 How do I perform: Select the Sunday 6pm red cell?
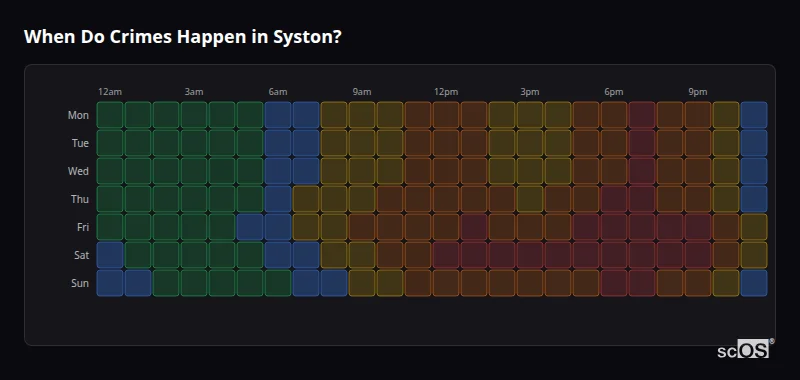click(x=614, y=283)
